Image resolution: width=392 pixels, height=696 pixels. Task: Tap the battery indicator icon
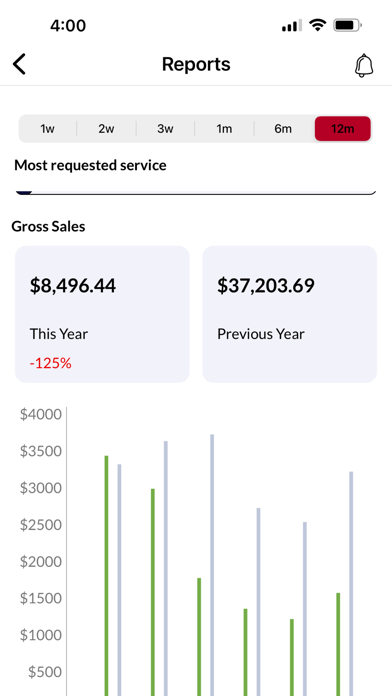(348, 26)
